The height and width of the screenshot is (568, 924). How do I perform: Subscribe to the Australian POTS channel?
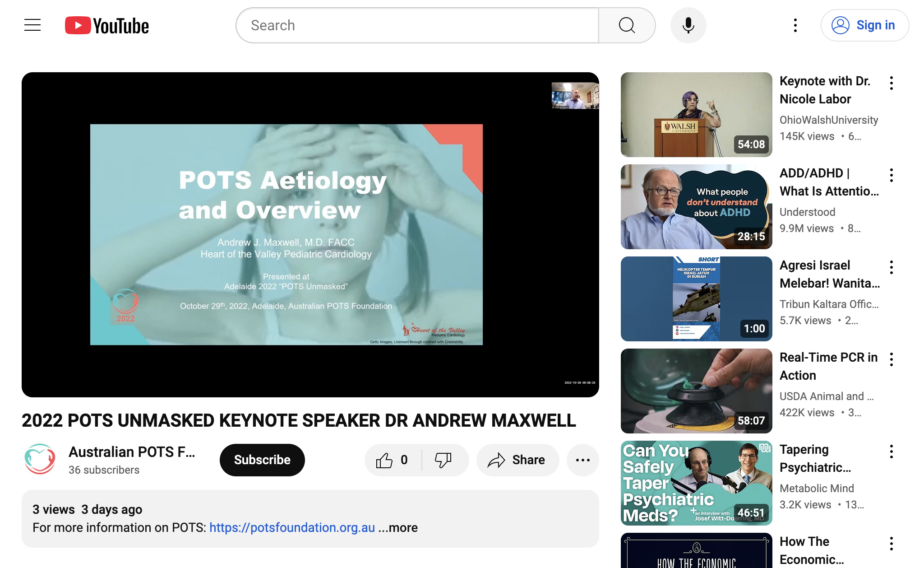pos(262,460)
